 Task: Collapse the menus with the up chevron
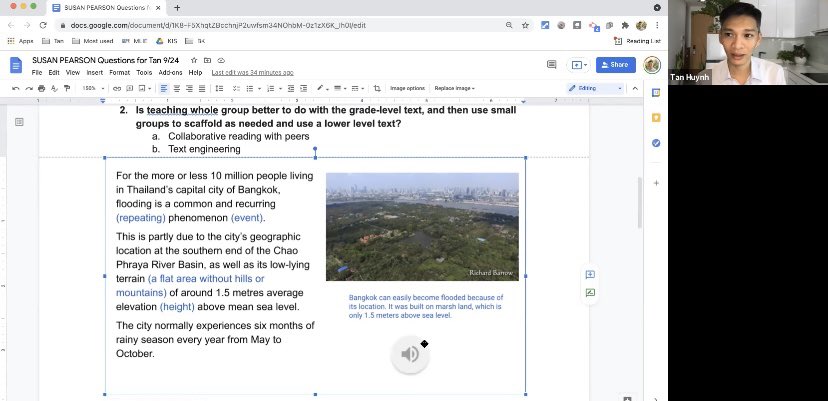[x=635, y=88]
